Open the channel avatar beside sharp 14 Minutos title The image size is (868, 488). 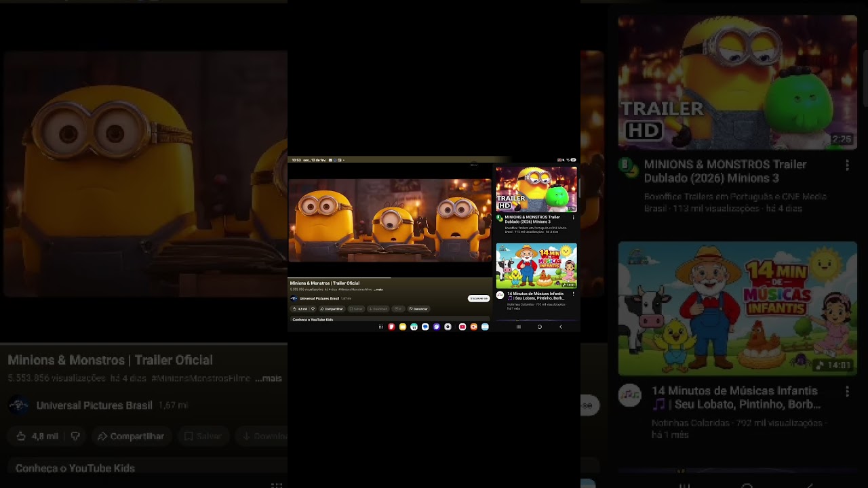[500, 296]
